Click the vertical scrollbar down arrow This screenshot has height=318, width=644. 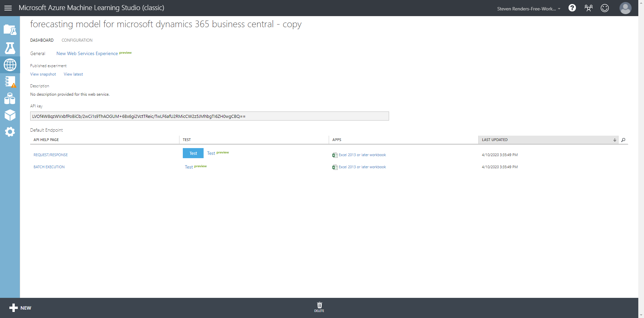[641, 315]
